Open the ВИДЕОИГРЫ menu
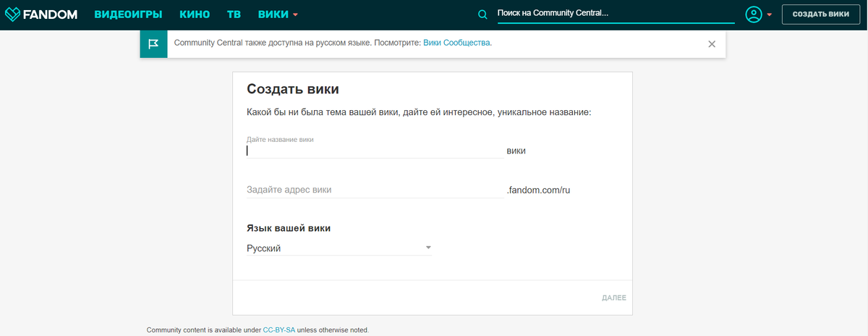This screenshot has height=336, width=868. (x=128, y=14)
